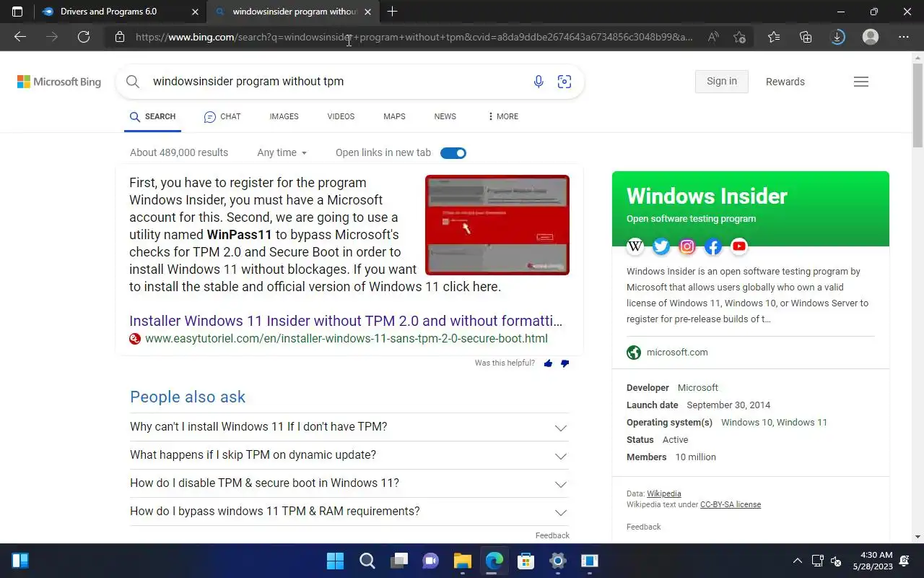This screenshot has height=578, width=924.
Task: Click Feedback below People also ask
Action: click(552, 535)
